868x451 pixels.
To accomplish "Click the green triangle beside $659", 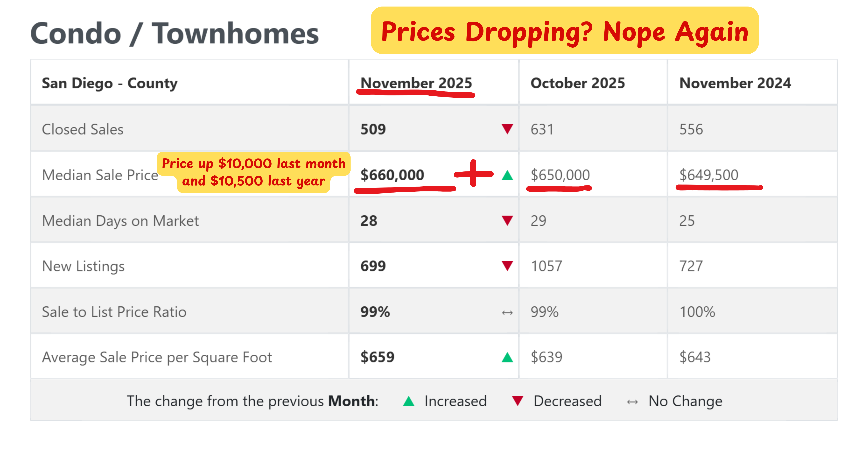I will coord(507,357).
